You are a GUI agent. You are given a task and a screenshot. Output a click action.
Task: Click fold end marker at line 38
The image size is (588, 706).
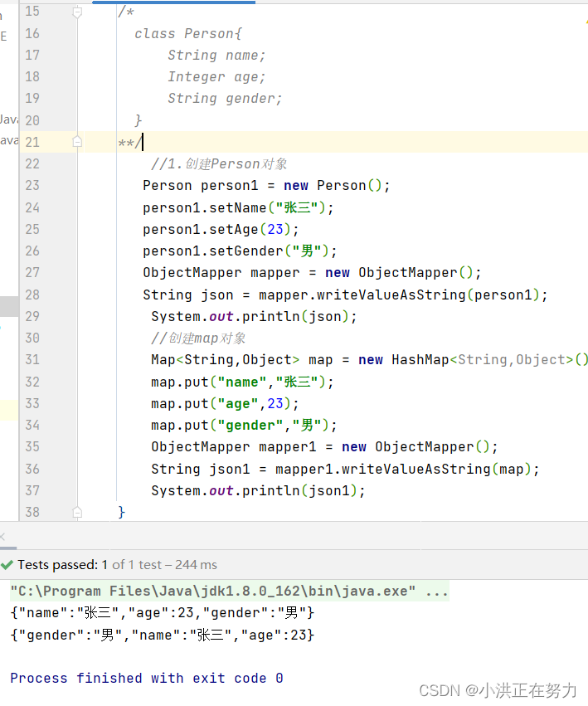click(77, 512)
